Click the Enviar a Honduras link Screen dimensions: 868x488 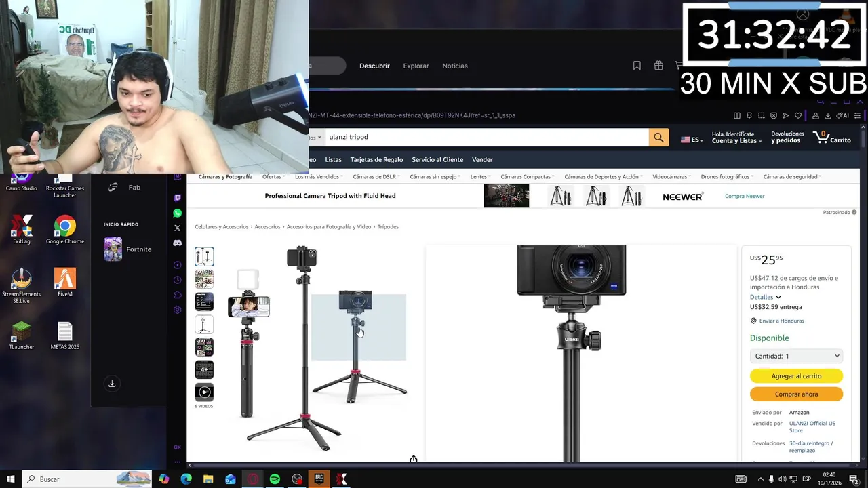(x=781, y=321)
